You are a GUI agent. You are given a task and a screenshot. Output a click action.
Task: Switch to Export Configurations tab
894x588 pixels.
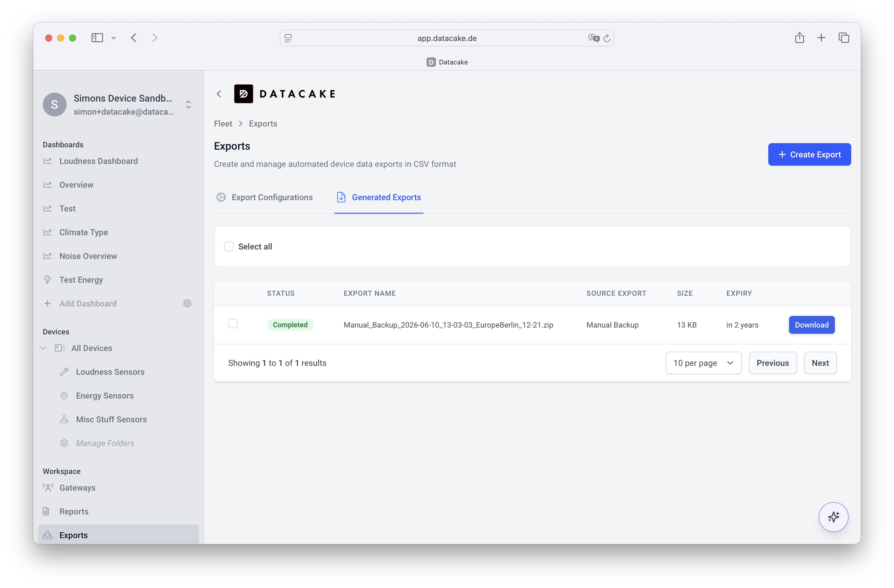coord(264,197)
